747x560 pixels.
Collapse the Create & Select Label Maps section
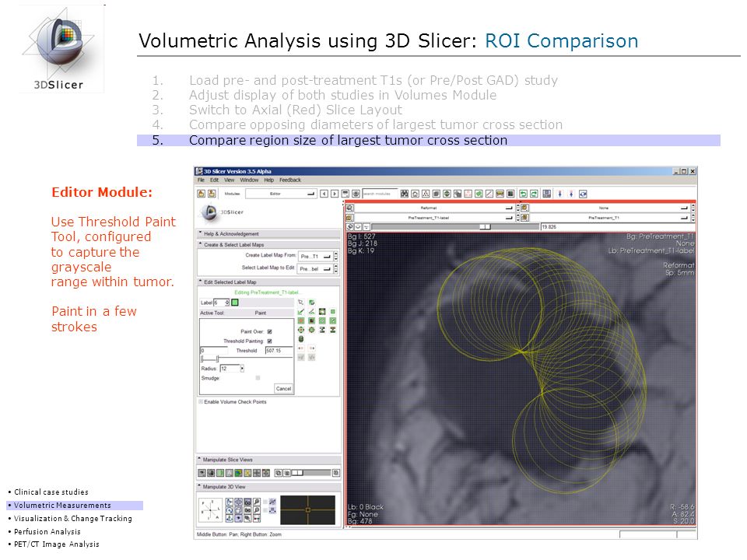pos(268,245)
